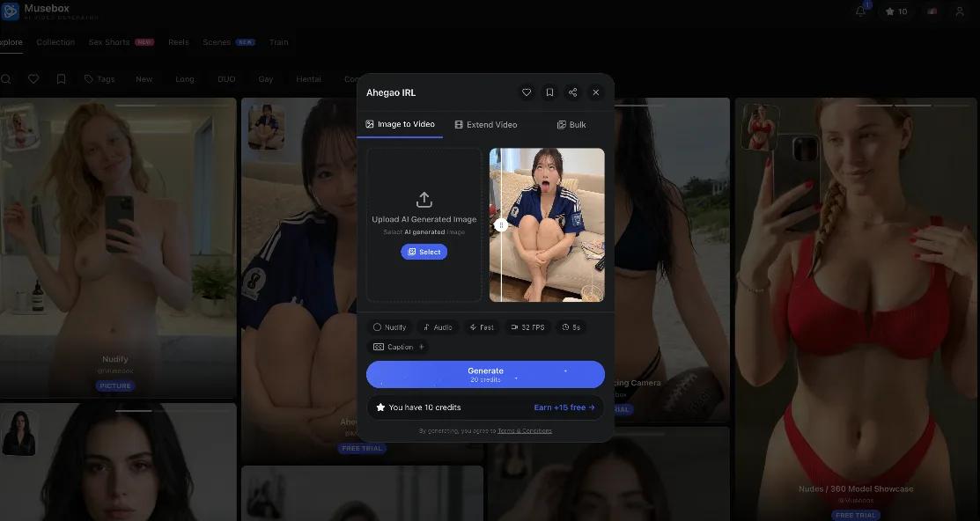The width and height of the screenshot is (980, 521).
Task: Filter by saved bookmark icon in filter bar
Action: pyautogui.click(x=62, y=78)
